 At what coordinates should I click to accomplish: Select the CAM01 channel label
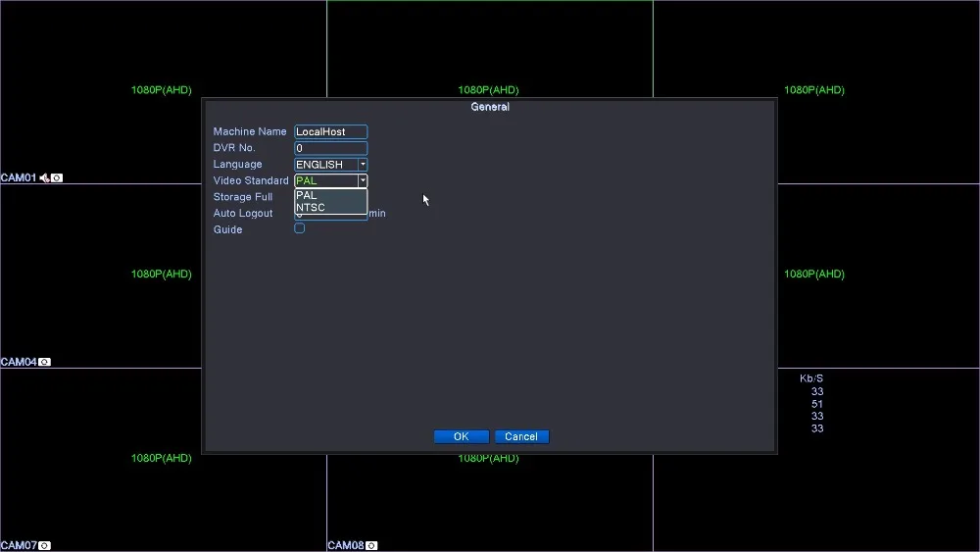click(19, 178)
